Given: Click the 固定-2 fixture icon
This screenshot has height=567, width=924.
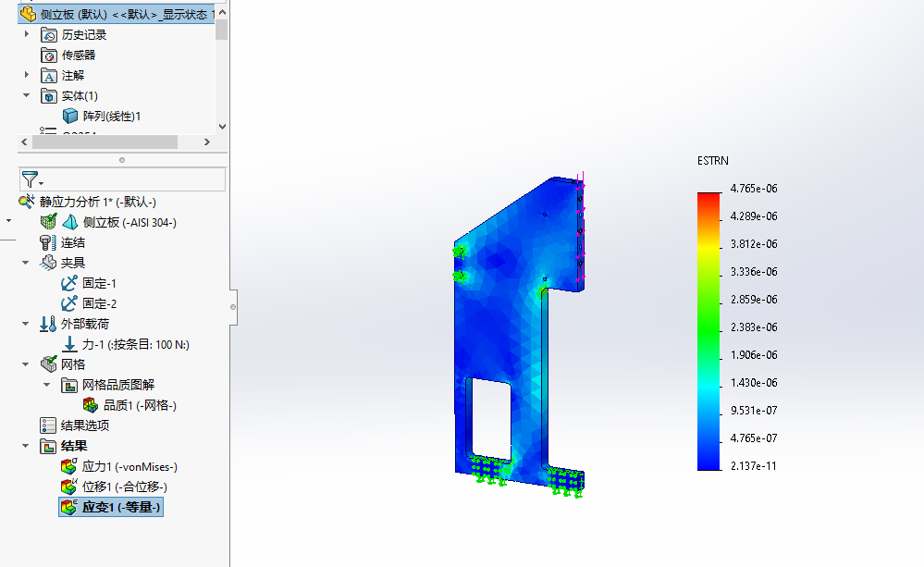Looking at the screenshot, I should (69, 303).
